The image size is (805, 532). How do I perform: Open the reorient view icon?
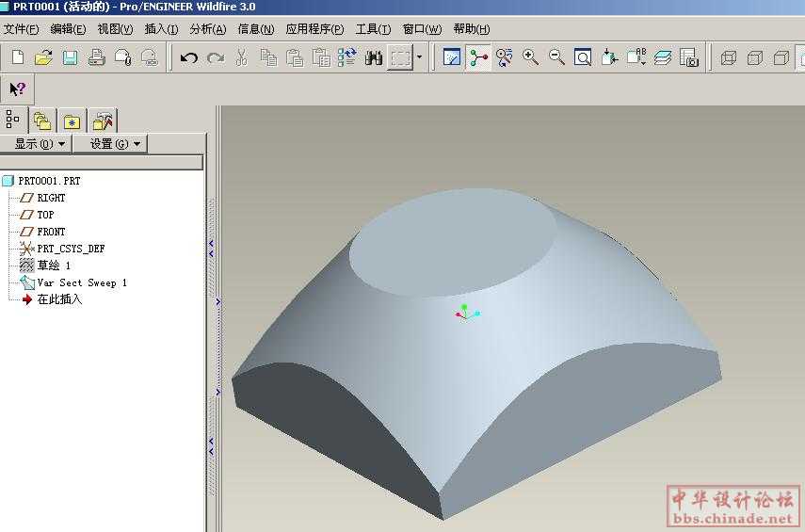click(x=609, y=57)
